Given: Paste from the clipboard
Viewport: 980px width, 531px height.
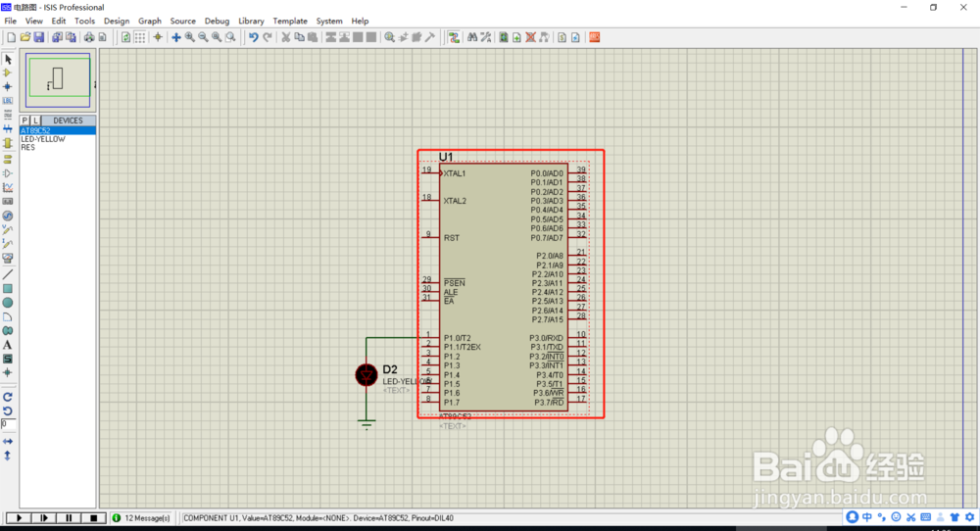Looking at the screenshot, I should tap(313, 37).
